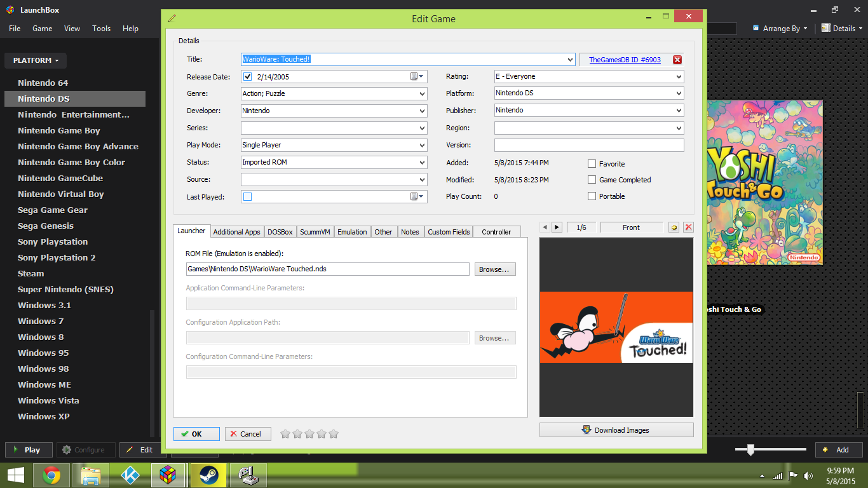Click the Download Images button
Image resolution: width=868 pixels, height=488 pixels.
click(616, 430)
